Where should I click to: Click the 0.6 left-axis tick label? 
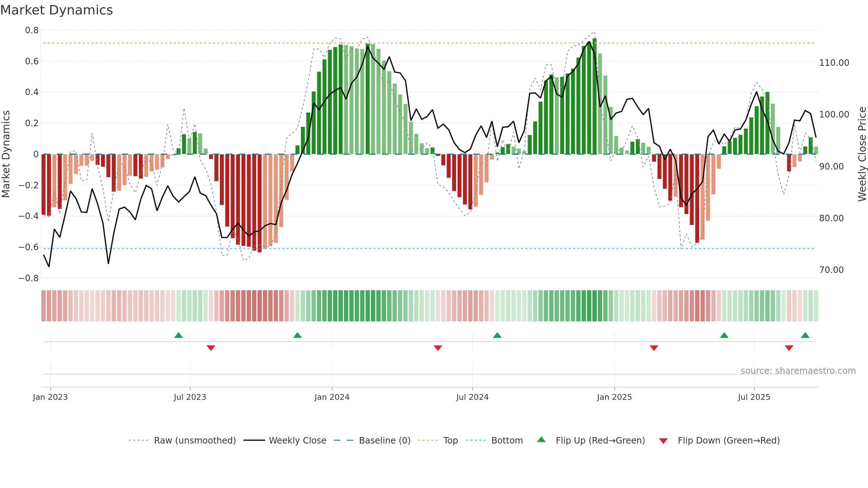click(x=32, y=61)
